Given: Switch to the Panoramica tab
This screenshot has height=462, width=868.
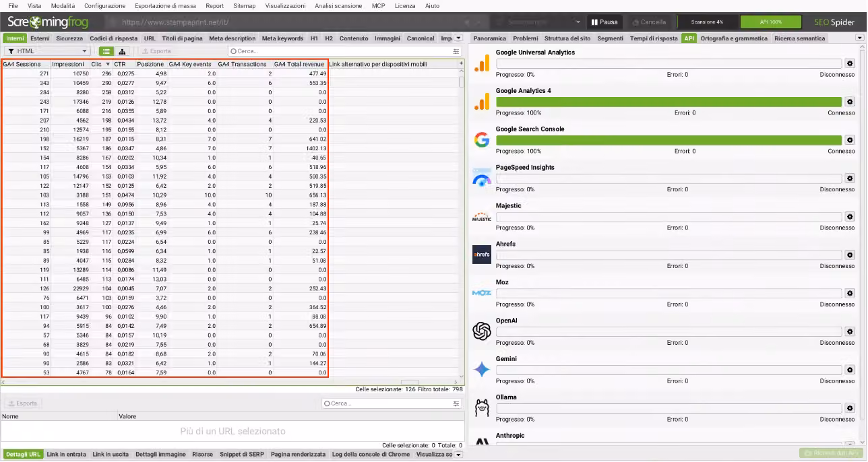Looking at the screenshot, I should (x=489, y=38).
